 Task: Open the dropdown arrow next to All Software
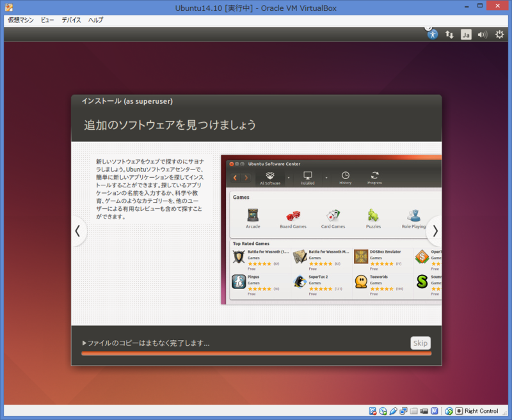288,178
